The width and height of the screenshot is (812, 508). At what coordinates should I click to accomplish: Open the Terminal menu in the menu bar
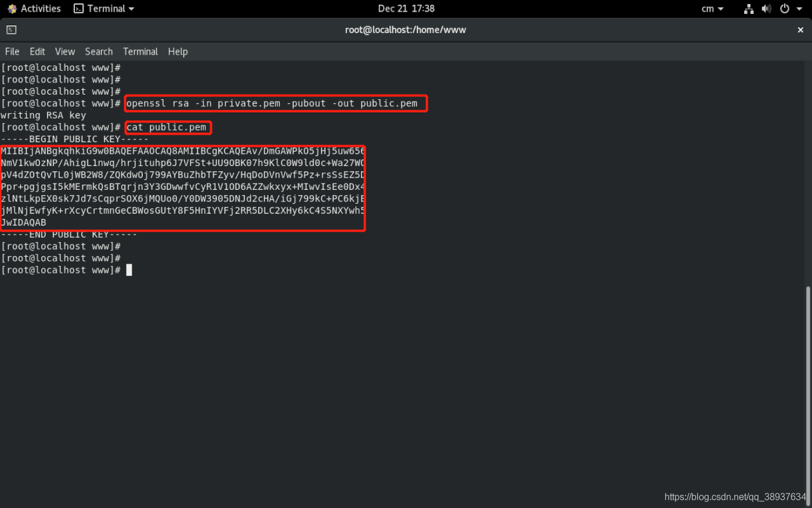[140, 52]
